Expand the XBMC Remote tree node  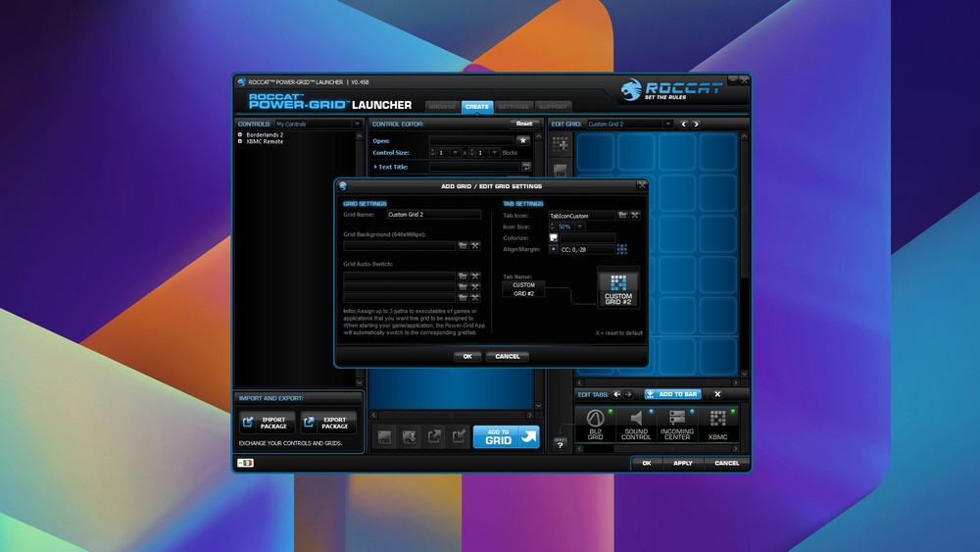(240, 141)
